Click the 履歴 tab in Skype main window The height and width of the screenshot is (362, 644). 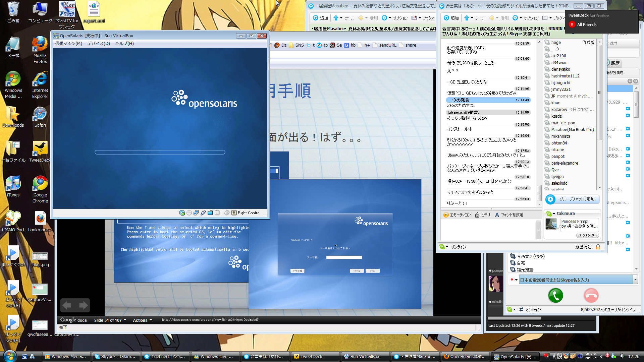[615, 63]
